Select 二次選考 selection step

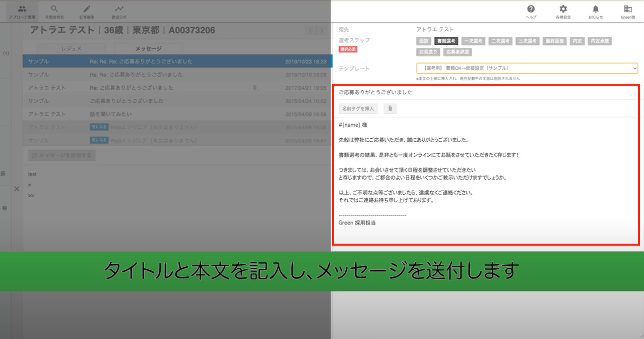pos(500,41)
